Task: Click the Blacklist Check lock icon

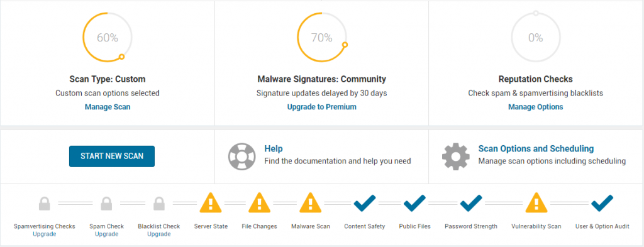Action: (159, 204)
